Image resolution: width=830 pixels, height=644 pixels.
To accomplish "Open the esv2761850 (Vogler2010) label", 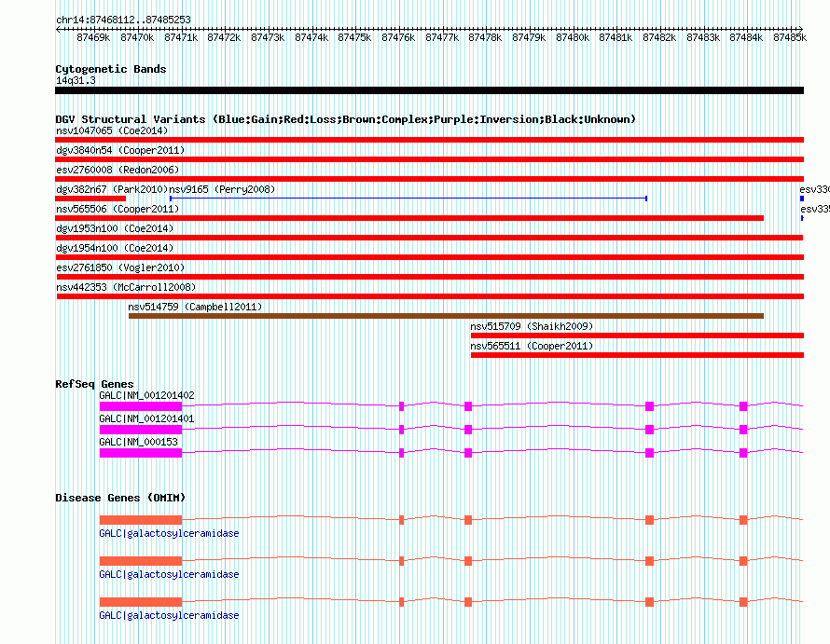I will tap(120, 267).
